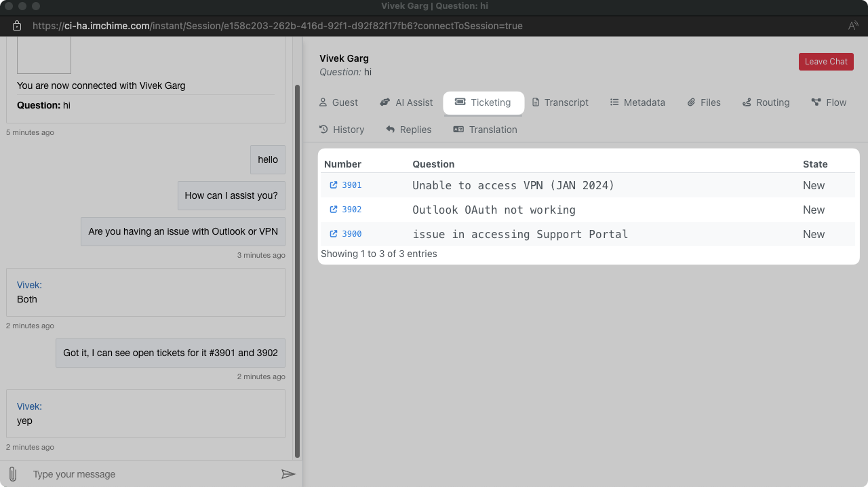Click the send message paper plane icon
Image resolution: width=868 pixels, height=487 pixels.
[288, 474]
